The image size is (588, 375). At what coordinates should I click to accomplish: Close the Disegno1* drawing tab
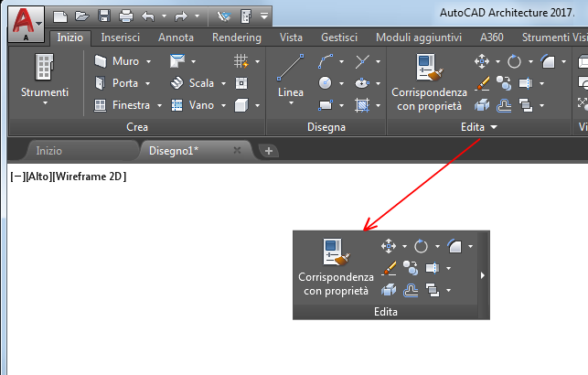tap(237, 150)
